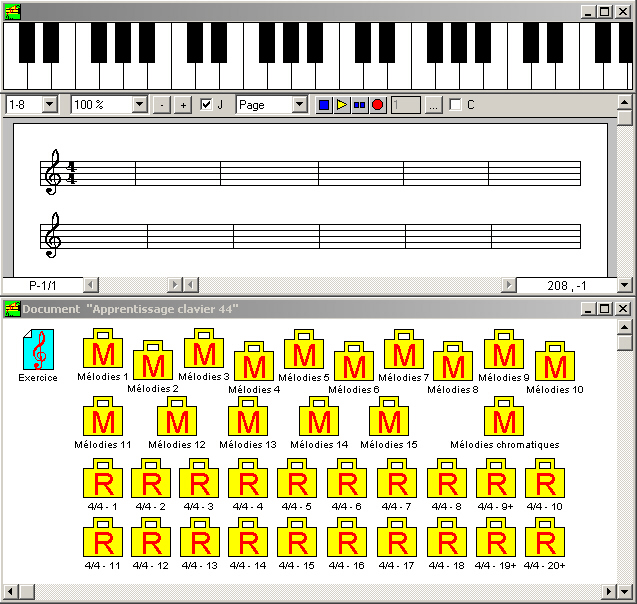Open the Mélodies 11 bag icon

103,416
